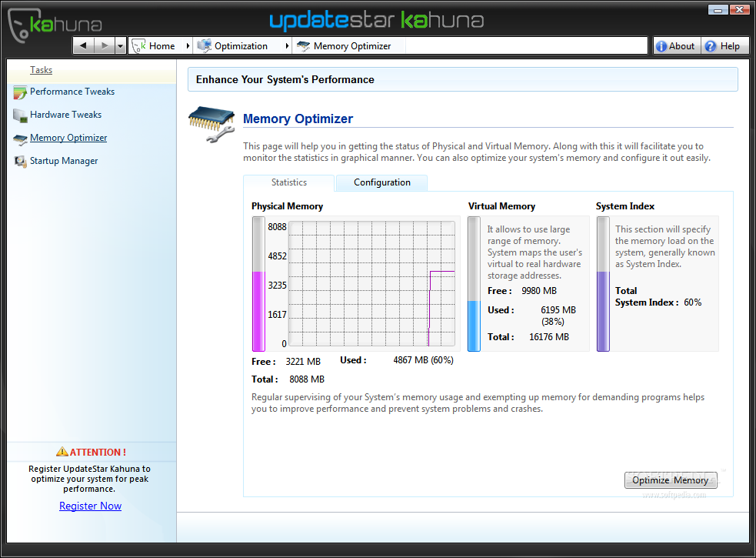Screen dimensions: 756x558
Task: Click the 'System Index' section heading
Action: (624, 206)
